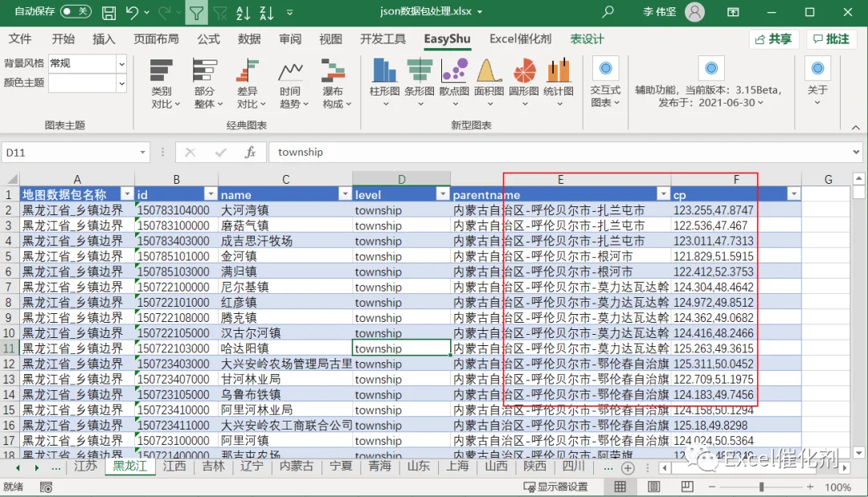Select cell C2 containing 大河湾镇

[x=285, y=210]
